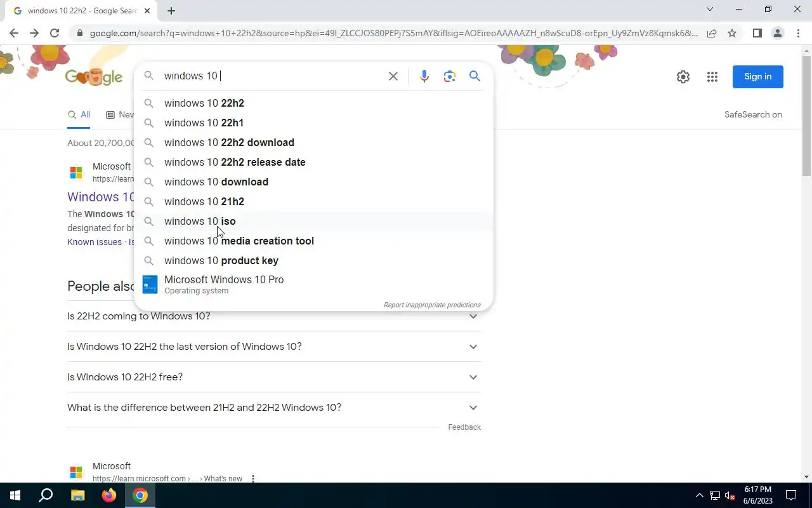The width and height of the screenshot is (812, 508).
Task: Open the Google apps grid icon
Action: point(712,77)
